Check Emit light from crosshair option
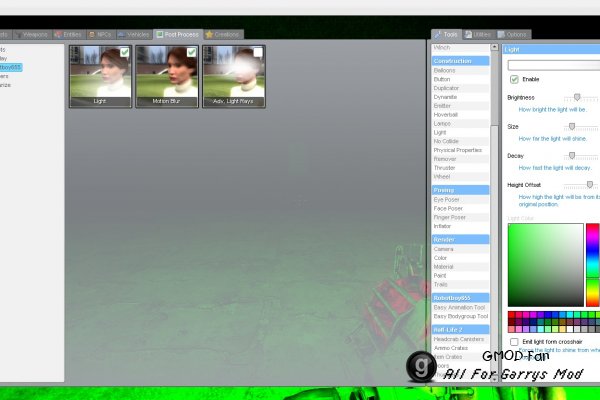This screenshot has height=400, width=600. click(514, 341)
